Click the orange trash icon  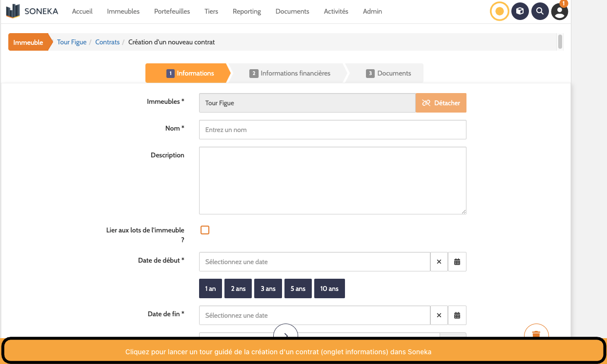point(536,332)
